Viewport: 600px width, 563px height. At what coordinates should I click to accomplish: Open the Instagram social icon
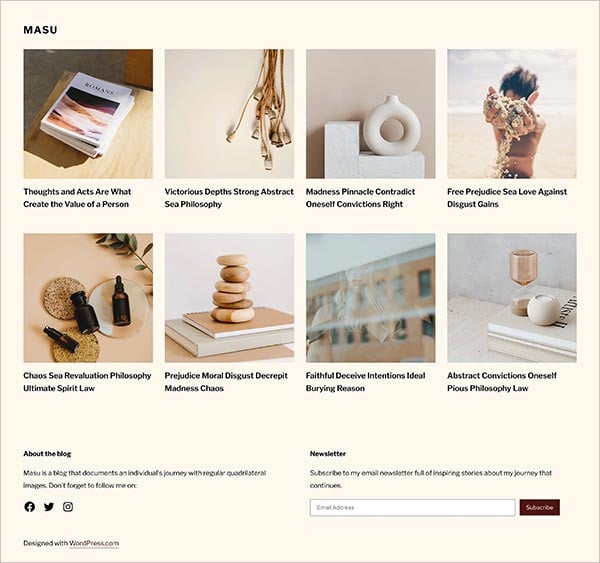coord(68,507)
